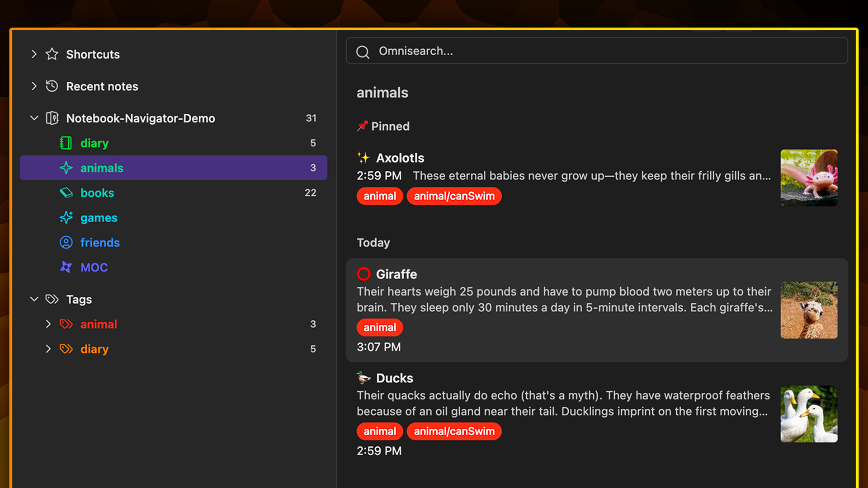Click the Recent notes clock icon
The height and width of the screenshot is (488, 868).
[52, 86]
